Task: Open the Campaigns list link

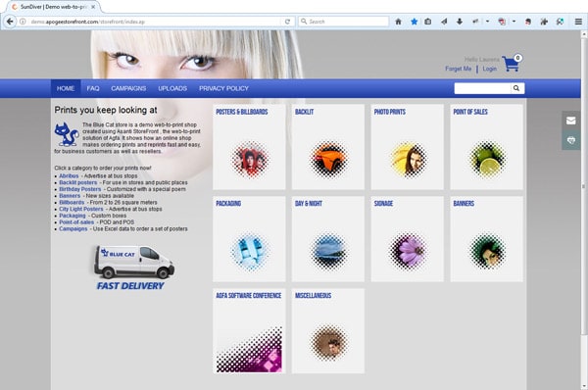Action: 73,228
